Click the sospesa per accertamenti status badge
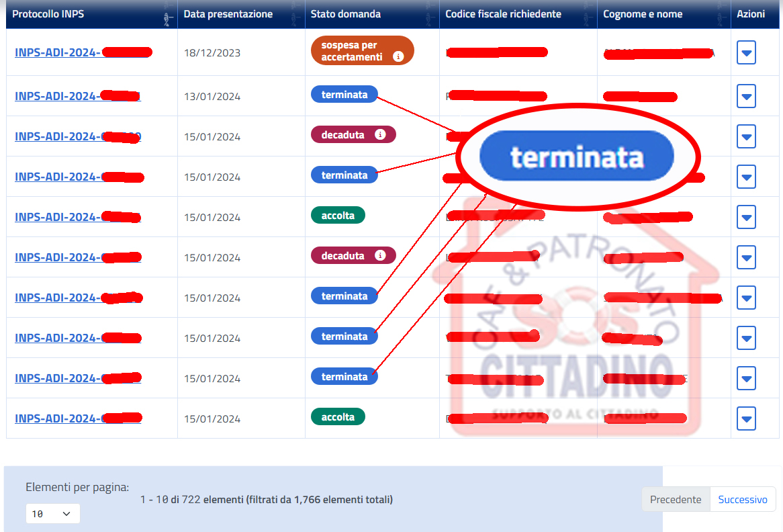 [362, 50]
